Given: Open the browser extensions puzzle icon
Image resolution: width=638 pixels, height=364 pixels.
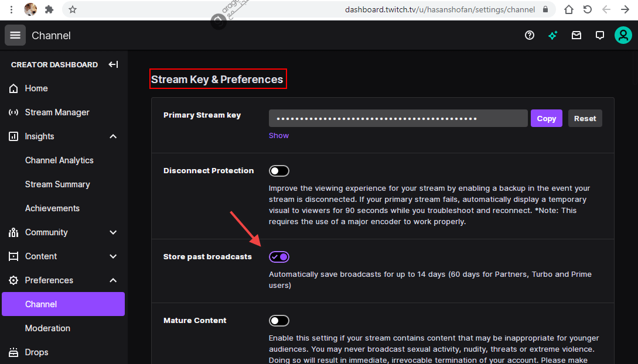Looking at the screenshot, I should (49, 9).
